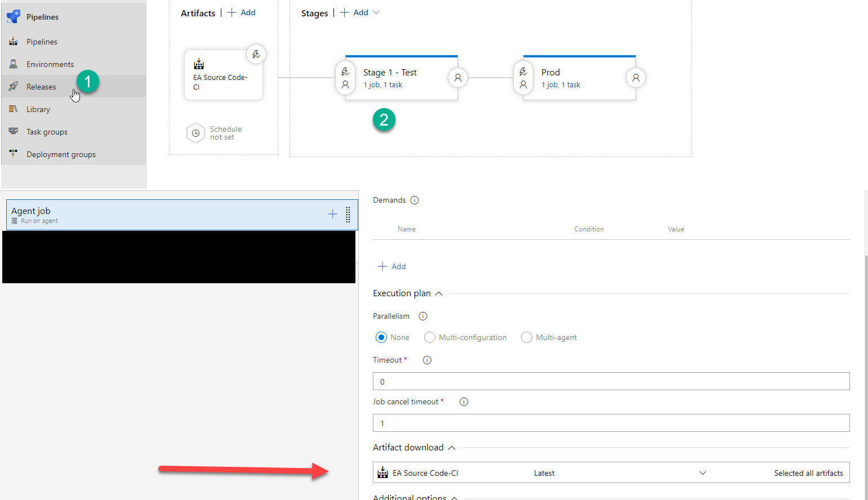Click the Library books icon
Image resolution: width=868 pixels, height=500 pixels.
14,109
